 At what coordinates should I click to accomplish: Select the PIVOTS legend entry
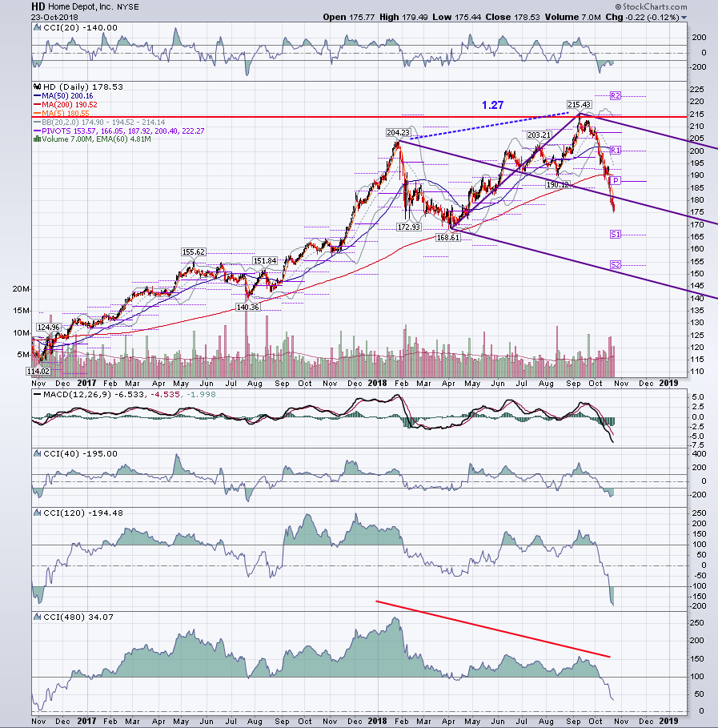click(118, 131)
